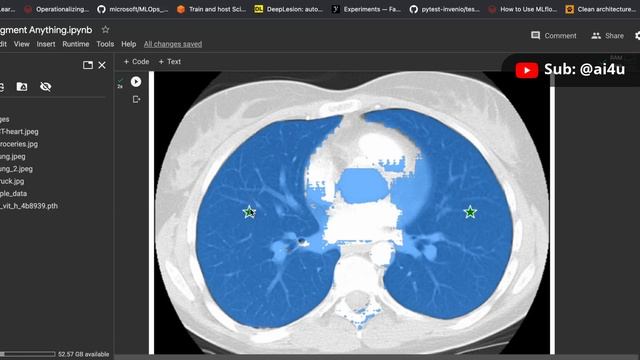Run the code cell with the play button
The height and width of the screenshot is (360, 640).
pos(136,82)
